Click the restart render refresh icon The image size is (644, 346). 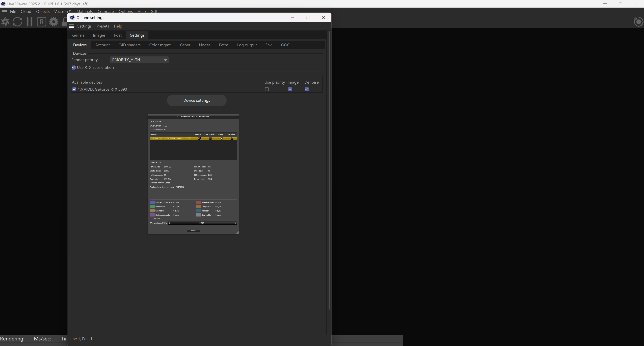point(17,22)
